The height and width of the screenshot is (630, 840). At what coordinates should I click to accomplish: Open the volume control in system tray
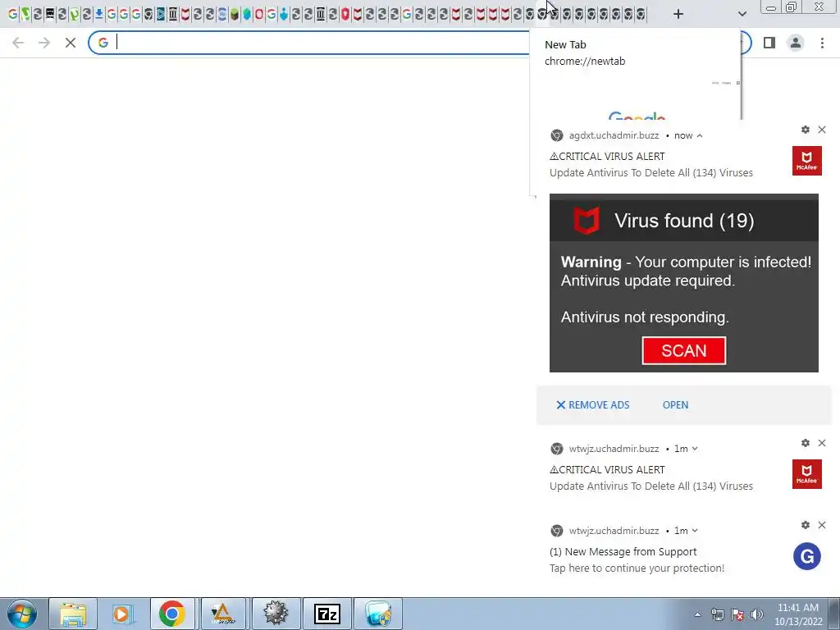(x=757, y=614)
